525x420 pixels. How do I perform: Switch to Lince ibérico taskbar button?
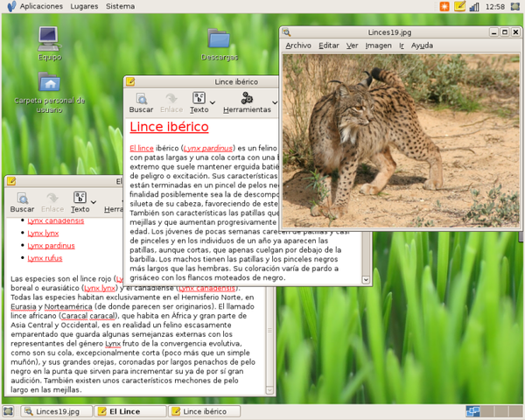click(204, 411)
